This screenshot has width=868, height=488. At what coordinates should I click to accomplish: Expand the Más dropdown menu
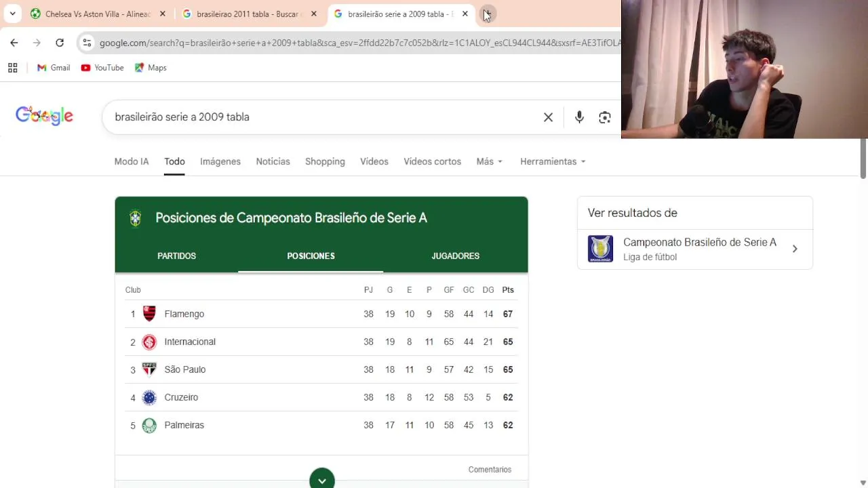490,161
